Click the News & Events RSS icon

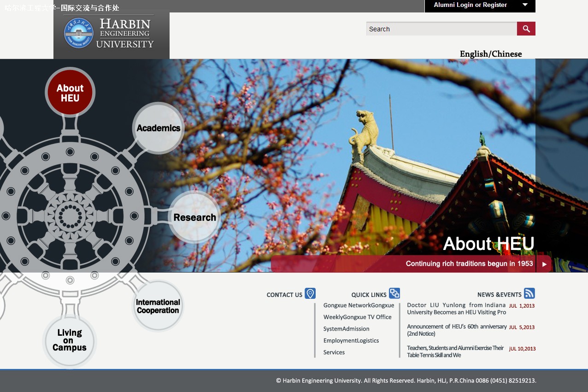click(529, 293)
